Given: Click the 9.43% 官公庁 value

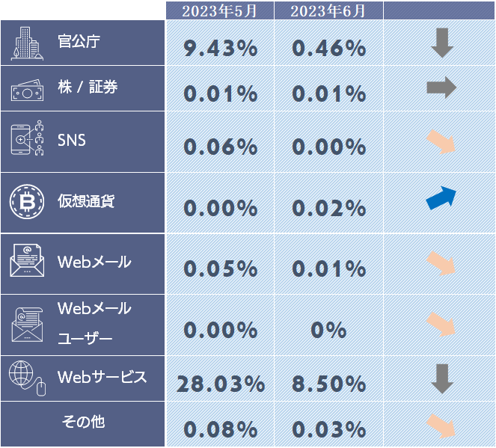Looking at the screenshot, I should click(x=221, y=49).
